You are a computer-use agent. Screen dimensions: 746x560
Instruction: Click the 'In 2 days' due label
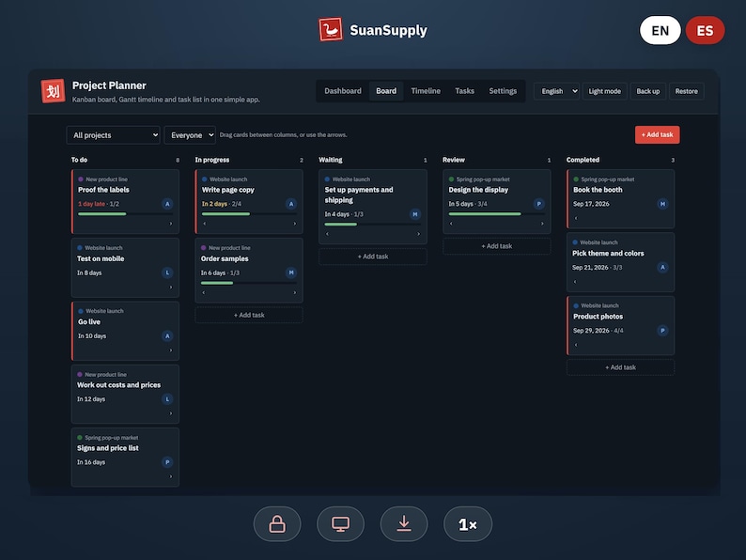214,204
